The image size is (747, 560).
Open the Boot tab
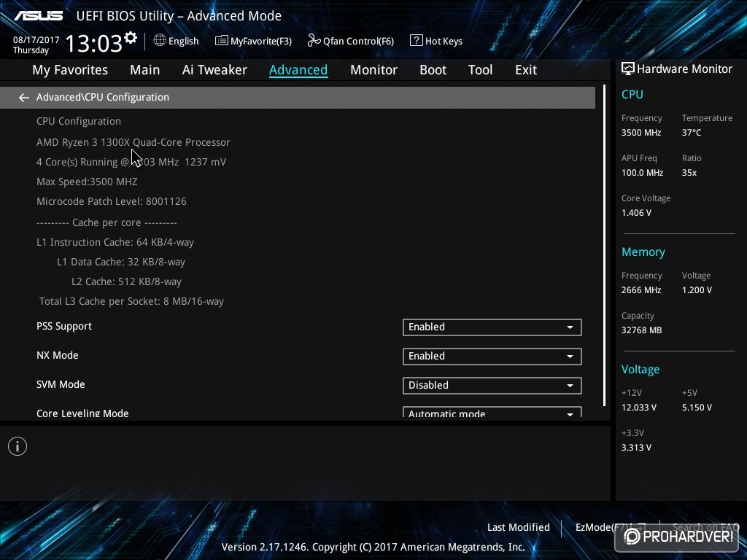(433, 70)
